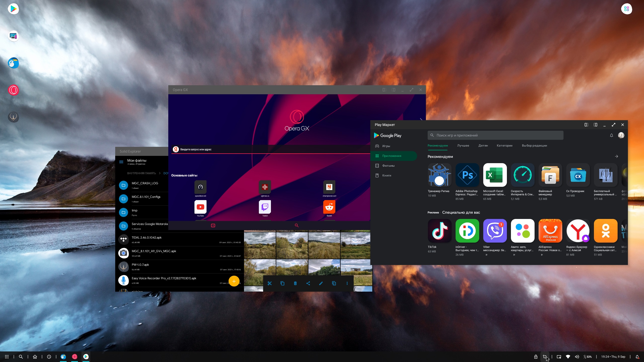Click ВНУТРЕННЯЯ ПАМЯТЬ breadcrumb
This screenshot has height=362, width=644.
141,173
